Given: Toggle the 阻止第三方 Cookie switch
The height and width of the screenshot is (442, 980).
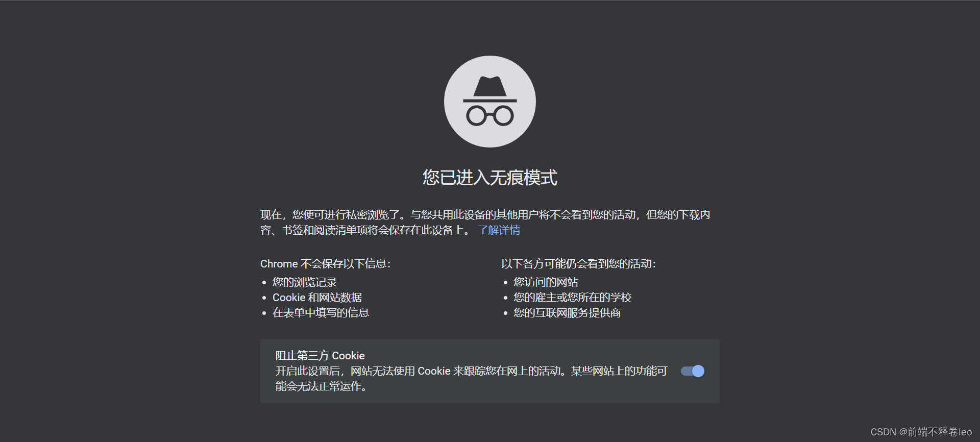Looking at the screenshot, I should pyautogui.click(x=693, y=371).
